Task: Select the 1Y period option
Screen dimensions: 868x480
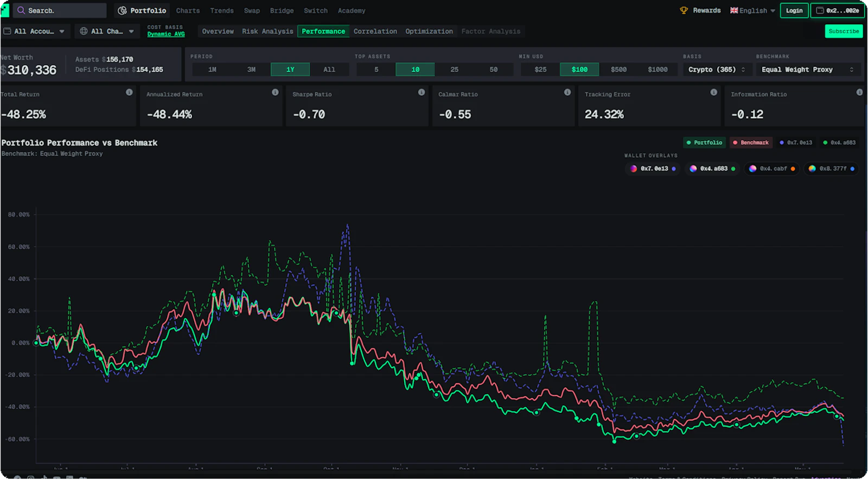Action: click(x=290, y=69)
